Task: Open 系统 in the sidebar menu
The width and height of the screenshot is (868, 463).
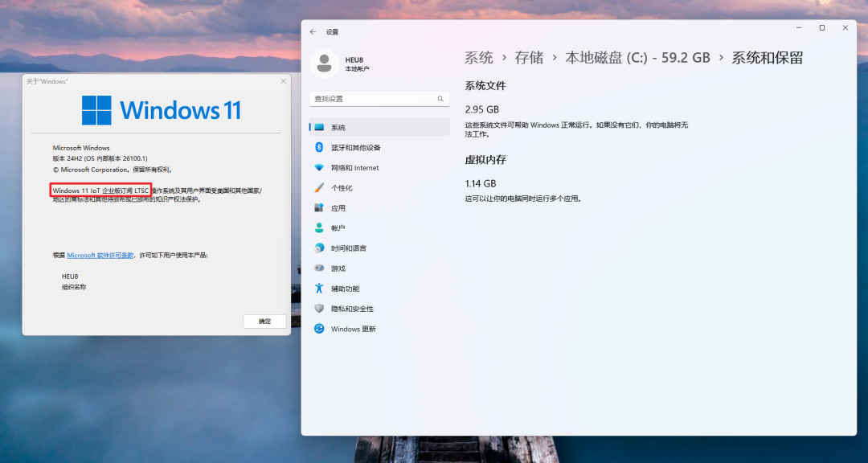Action: tap(379, 127)
